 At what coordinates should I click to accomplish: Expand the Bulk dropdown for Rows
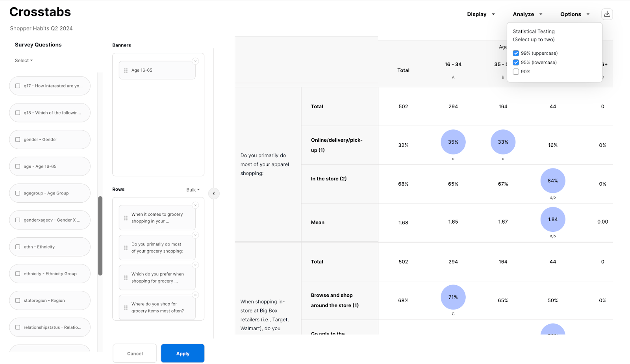(x=193, y=190)
